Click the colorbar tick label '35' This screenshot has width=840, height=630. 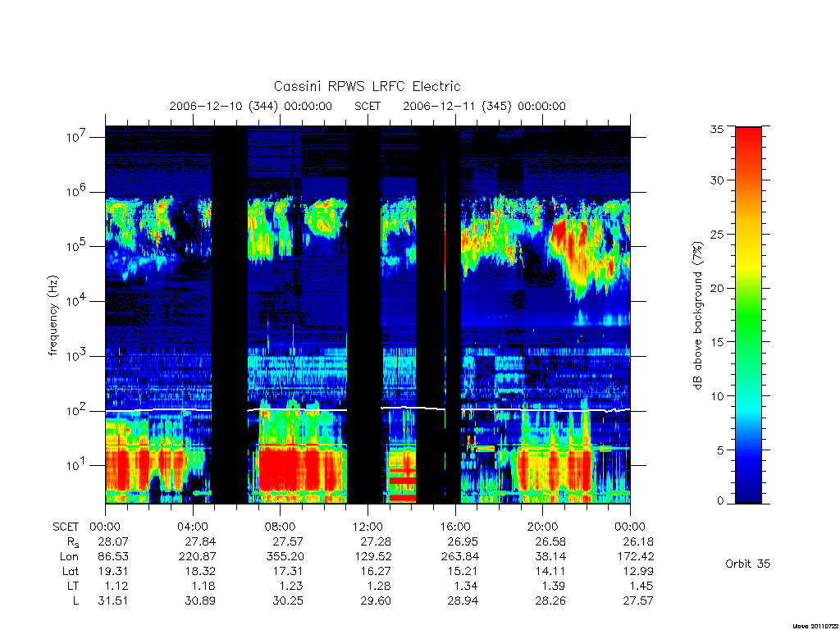tap(717, 129)
